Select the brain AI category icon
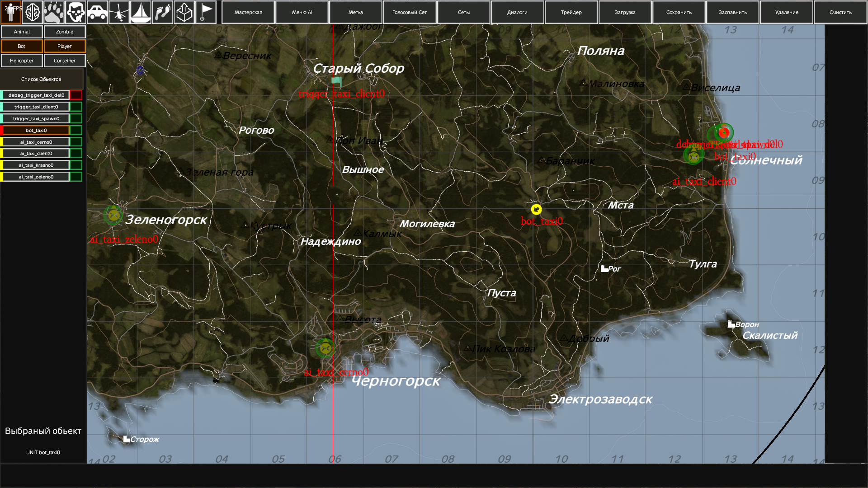Screen dimensions: 868x488 pyautogui.click(x=33, y=12)
